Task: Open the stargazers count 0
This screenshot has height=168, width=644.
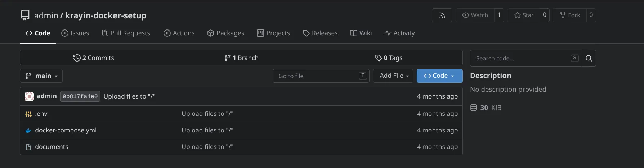Action: tap(545, 15)
